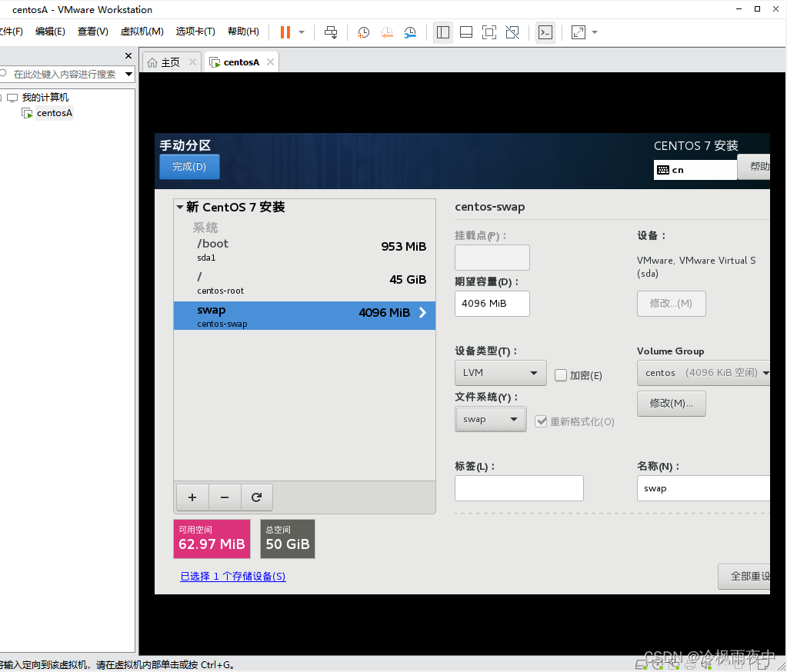Open 已选择 1 个存储设备(S) link
Screen dimensions: 787x672
point(233,576)
